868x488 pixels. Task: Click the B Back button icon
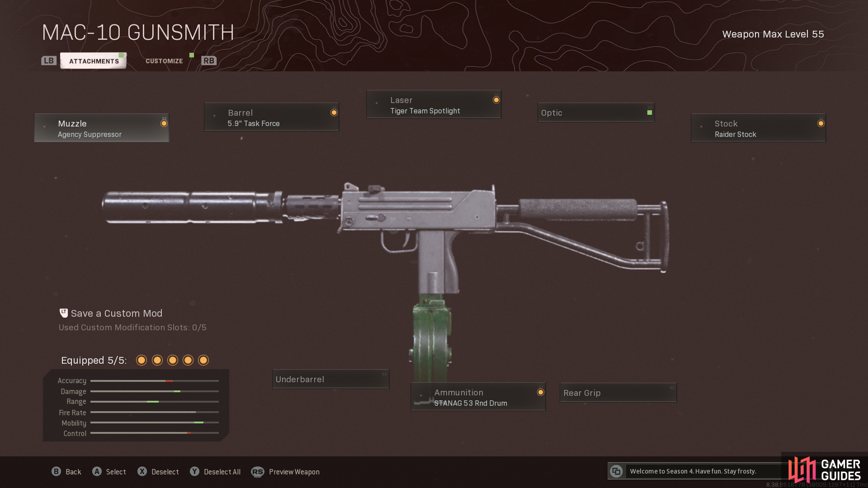(x=56, y=471)
